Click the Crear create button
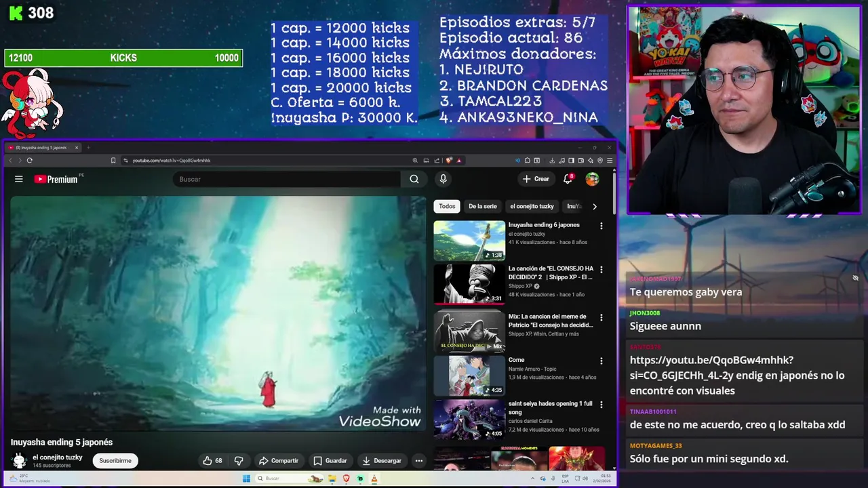 pyautogui.click(x=536, y=179)
